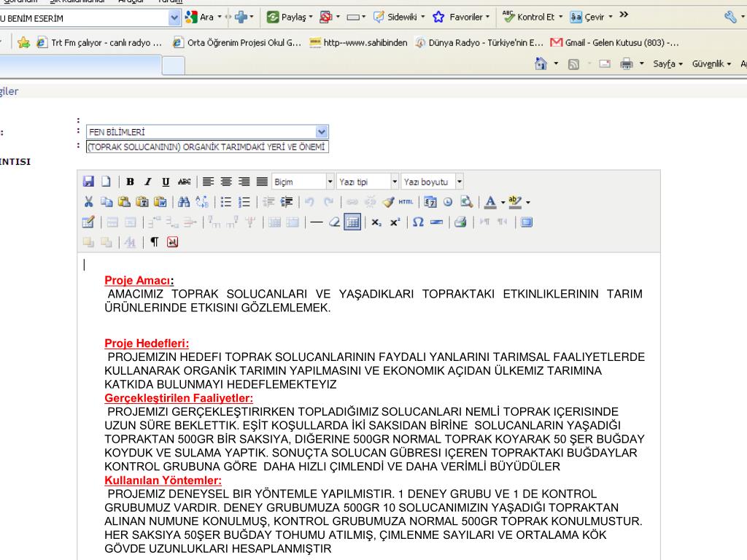
Task: Click the project title input field
Action: click(x=207, y=147)
